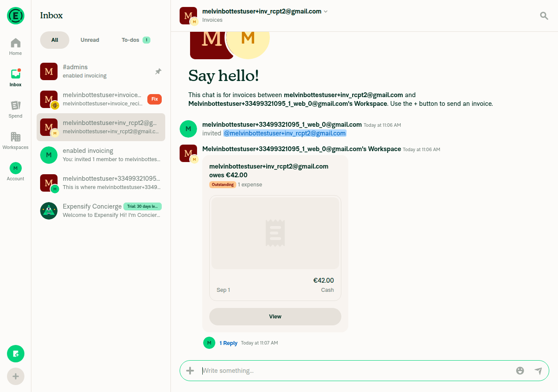558x392 pixels.
Task: Select the To-dos filter tab
Action: point(136,40)
